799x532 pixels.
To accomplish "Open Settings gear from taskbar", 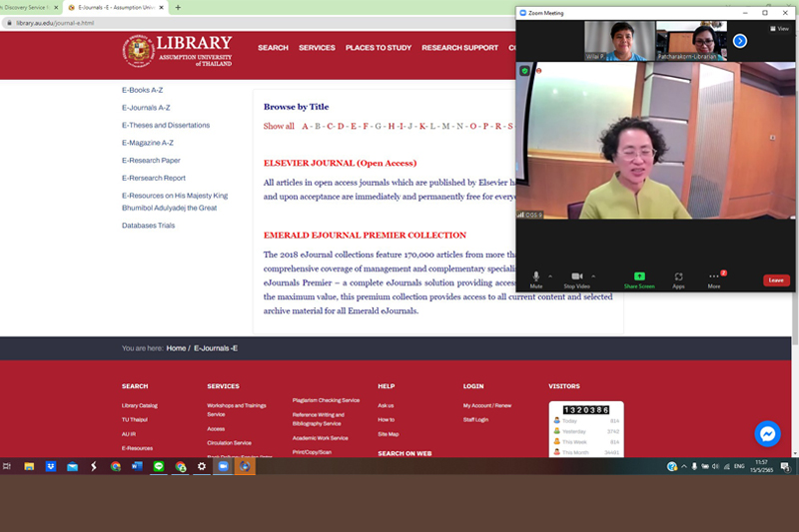I will pyautogui.click(x=202, y=466).
